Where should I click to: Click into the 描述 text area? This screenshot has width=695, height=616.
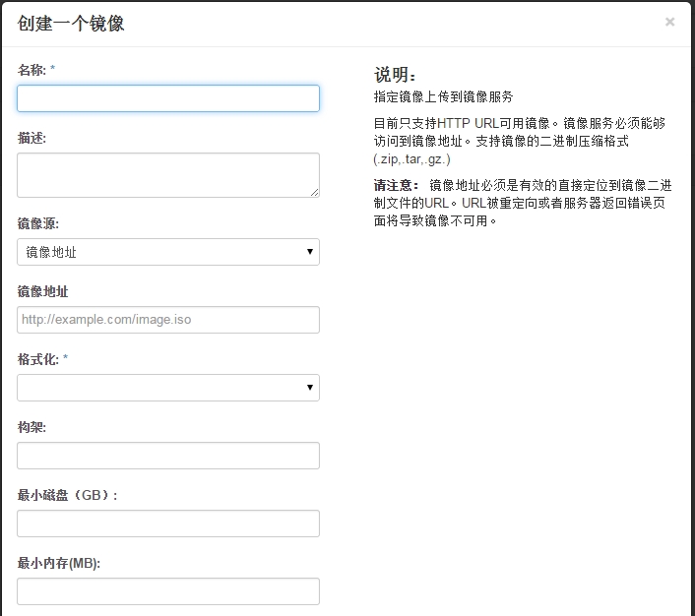(168, 175)
